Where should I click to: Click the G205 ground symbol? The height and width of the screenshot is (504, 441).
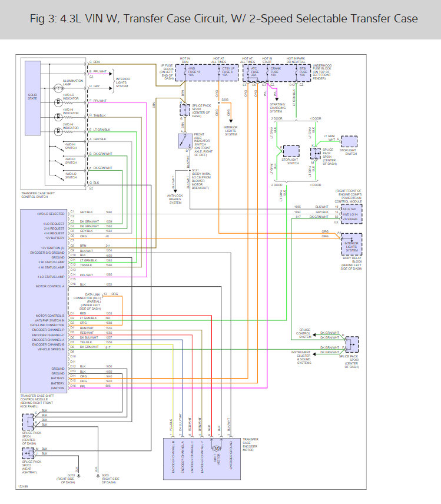pos(98,476)
